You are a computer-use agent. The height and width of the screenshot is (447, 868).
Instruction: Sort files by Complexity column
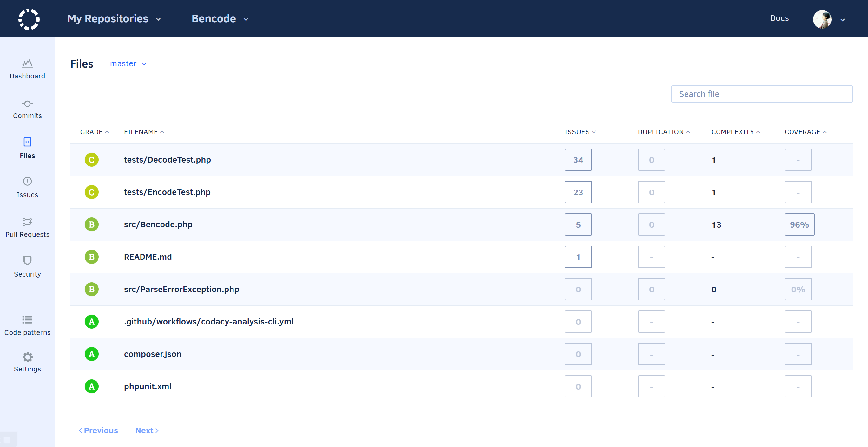(x=736, y=132)
